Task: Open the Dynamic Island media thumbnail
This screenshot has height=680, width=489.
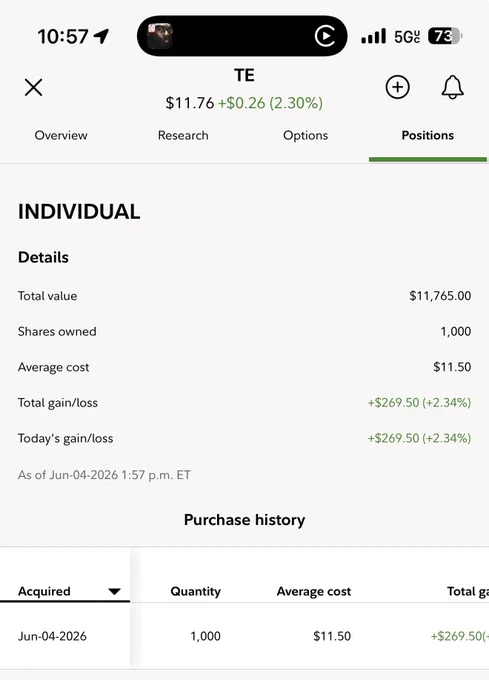Action: (160, 36)
